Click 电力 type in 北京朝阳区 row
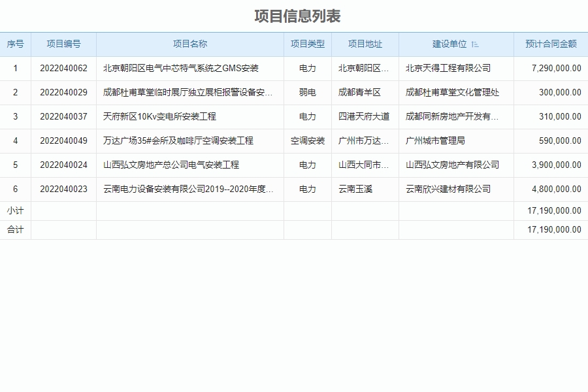This screenshot has height=392, width=588. (308, 68)
